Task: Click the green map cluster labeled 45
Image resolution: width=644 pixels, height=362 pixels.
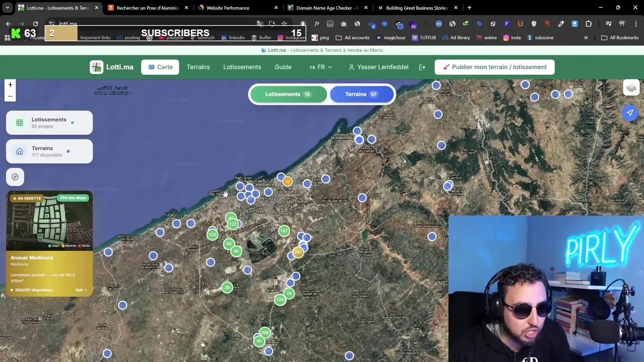Action: click(x=259, y=341)
